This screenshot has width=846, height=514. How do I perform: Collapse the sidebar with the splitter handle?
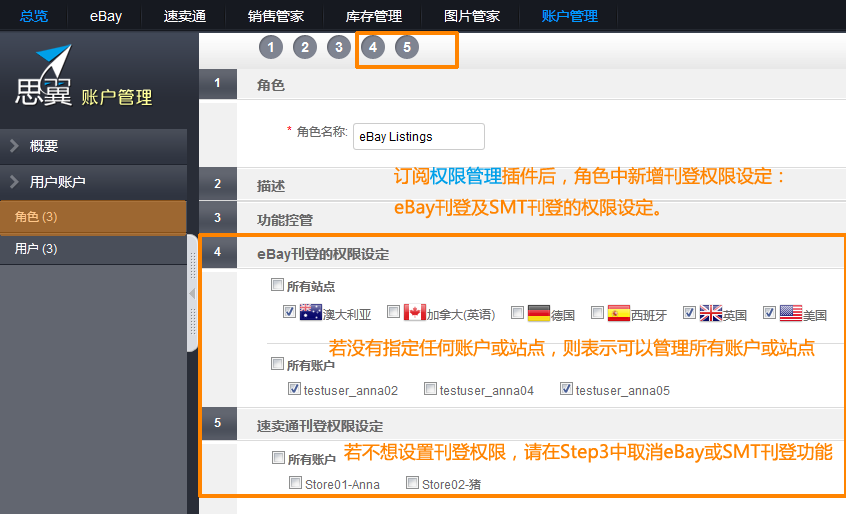click(x=192, y=293)
